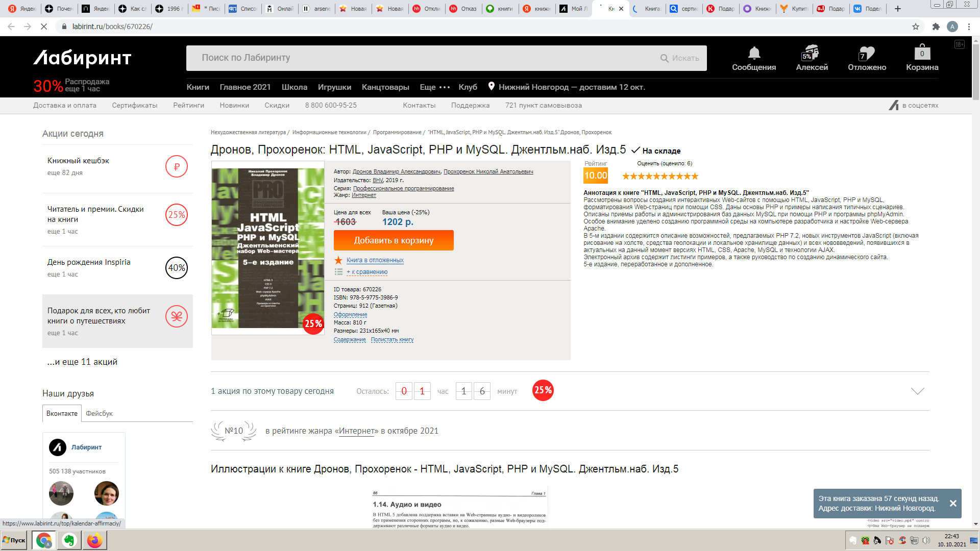The height and width of the screenshot is (551, 980).
Task: Open Firefox from the taskbar
Action: pos(94,540)
